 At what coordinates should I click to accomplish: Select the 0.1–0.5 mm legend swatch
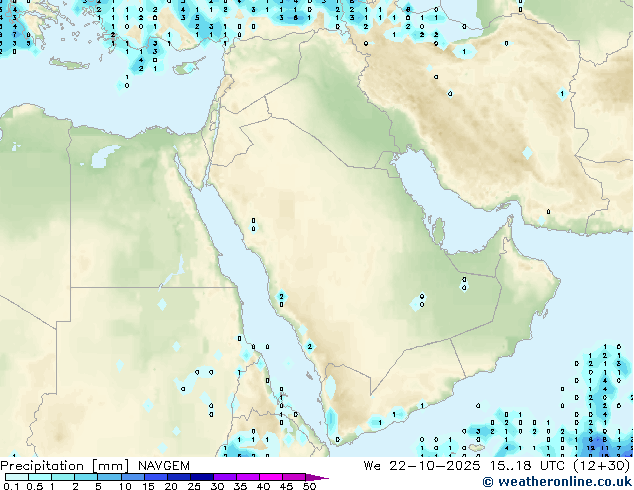(x=17, y=477)
